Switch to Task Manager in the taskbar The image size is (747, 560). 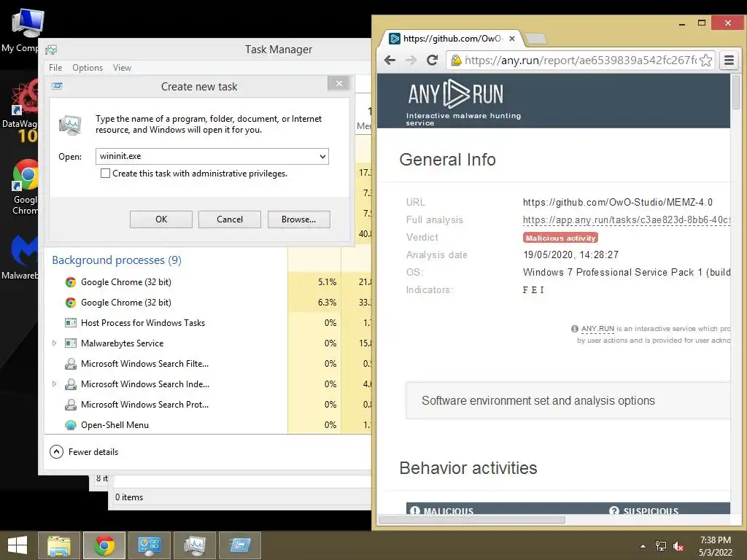(194, 545)
